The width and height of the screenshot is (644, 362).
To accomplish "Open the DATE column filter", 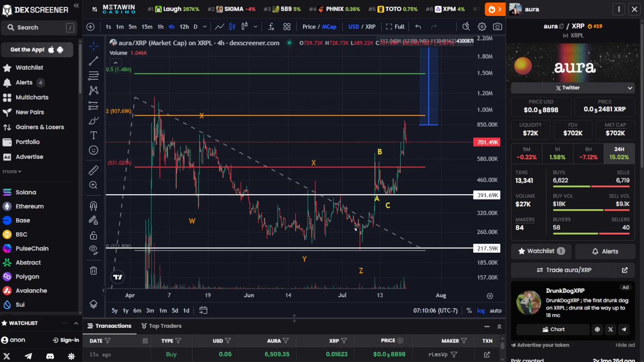I will 108,341.
